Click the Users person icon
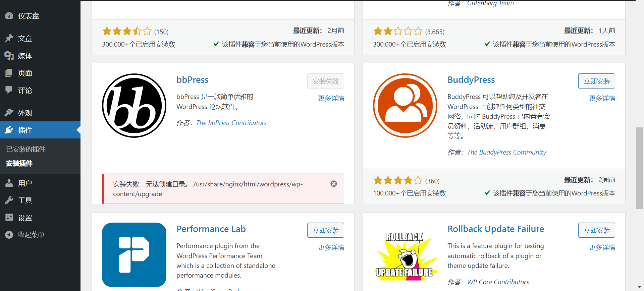This screenshot has height=291, width=644. pos(9,183)
